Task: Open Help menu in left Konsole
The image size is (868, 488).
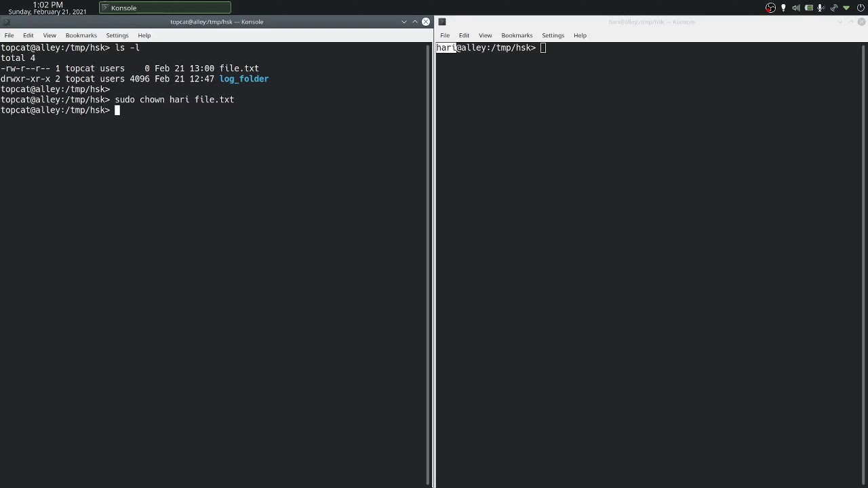Action: pyautogui.click(x=144, y=35)
